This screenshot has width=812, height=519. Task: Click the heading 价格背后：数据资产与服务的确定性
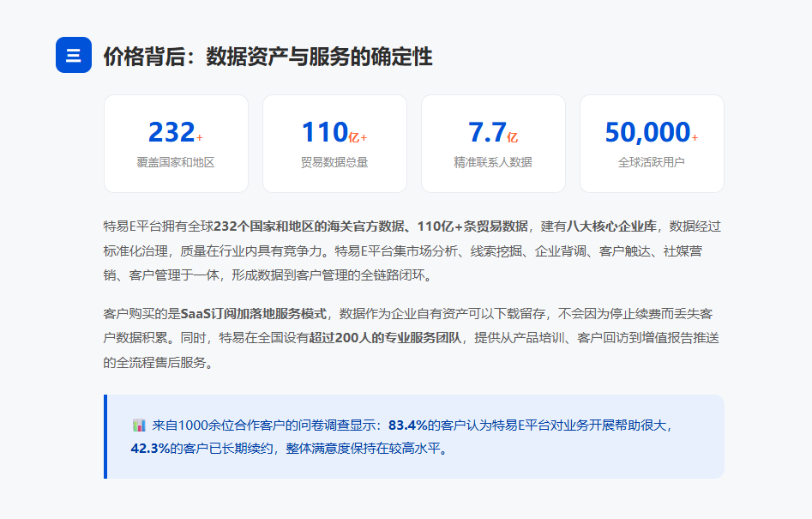click(x=268, y=57)
